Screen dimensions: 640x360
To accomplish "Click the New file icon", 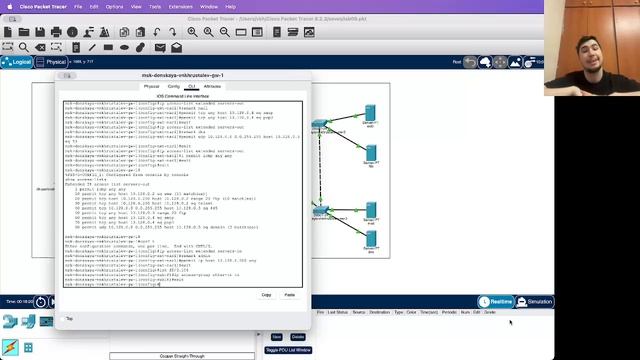I will tap(8, 32).
